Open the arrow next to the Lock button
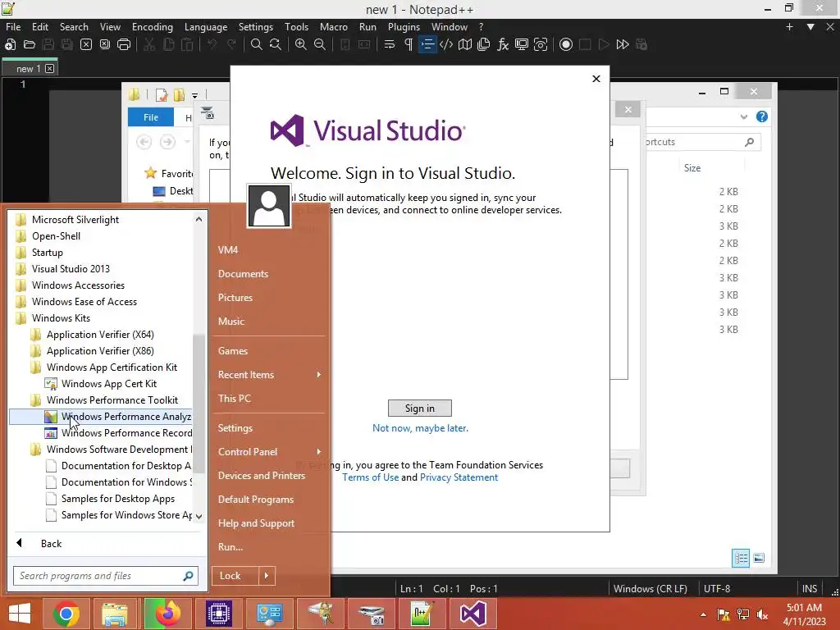840x630 pixels. 267,576
